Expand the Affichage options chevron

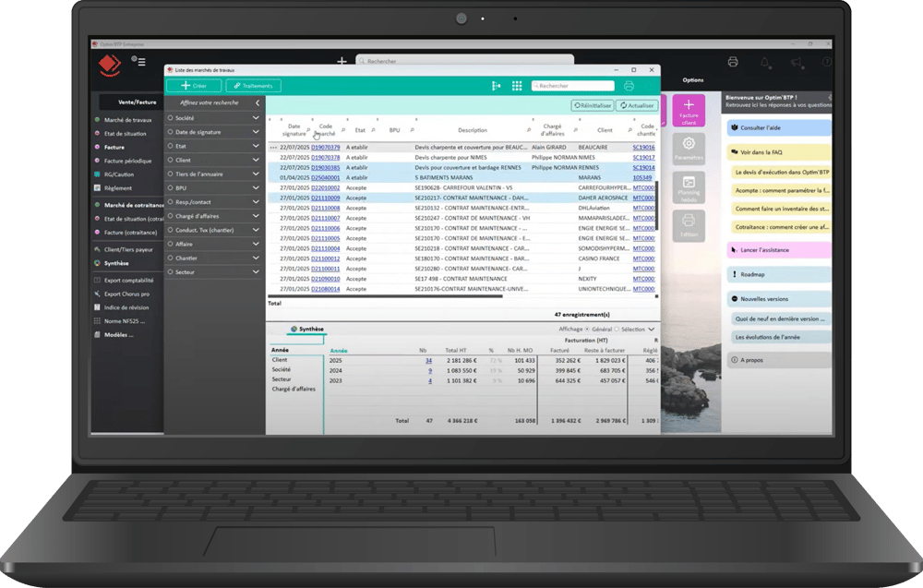click(x=651, y=329)
